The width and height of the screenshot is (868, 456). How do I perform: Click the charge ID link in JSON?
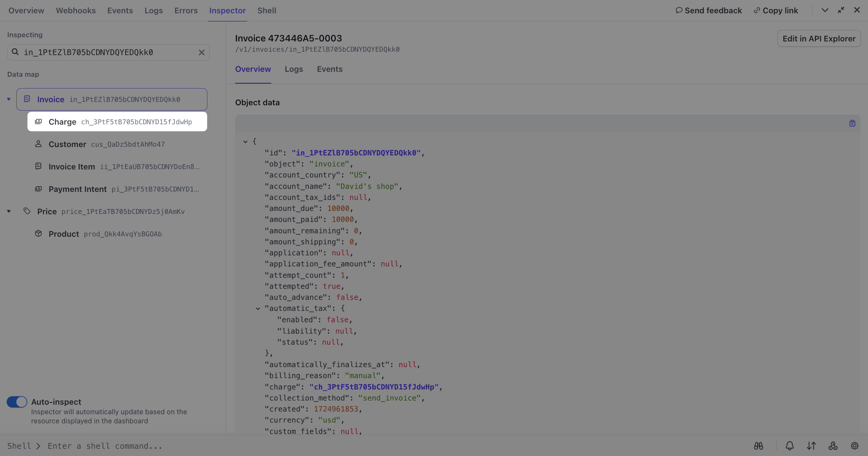coord(374,387)
